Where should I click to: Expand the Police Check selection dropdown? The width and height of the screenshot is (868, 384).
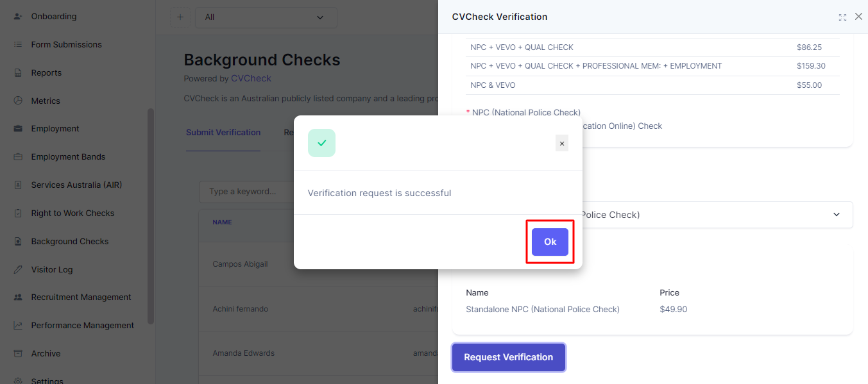pos(653,215)
